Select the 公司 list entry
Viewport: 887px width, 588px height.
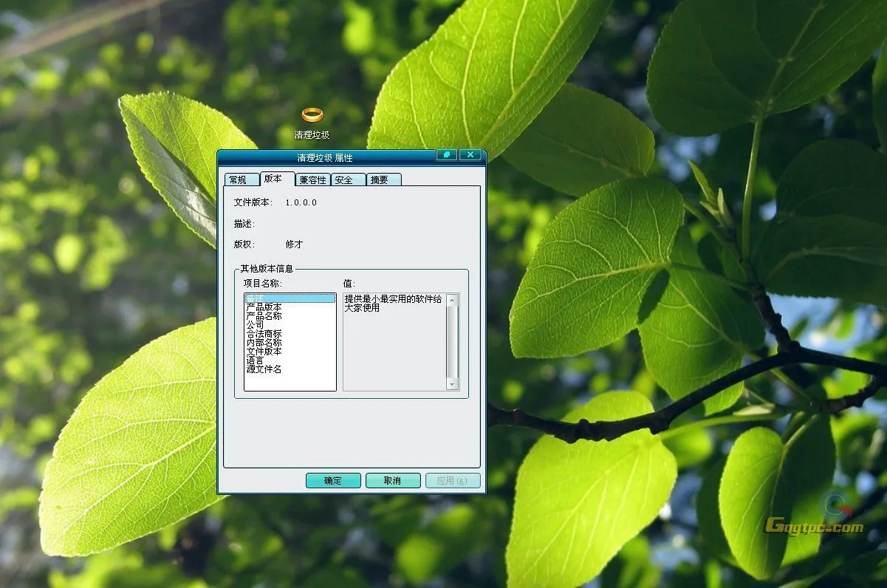tap(255, 325)
